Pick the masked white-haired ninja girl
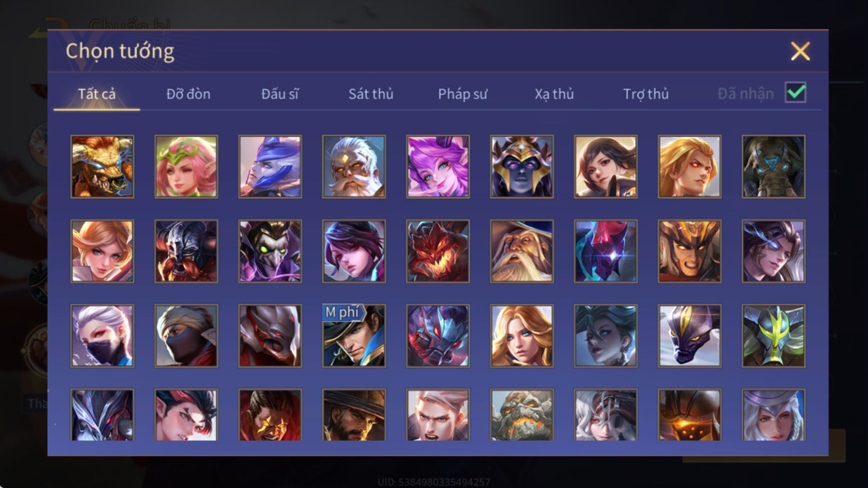This screenshot has width=868, height=488. 102,336
